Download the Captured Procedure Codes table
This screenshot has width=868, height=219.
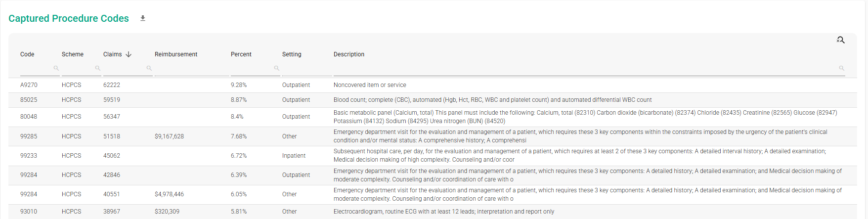click(x=143, y=18)
